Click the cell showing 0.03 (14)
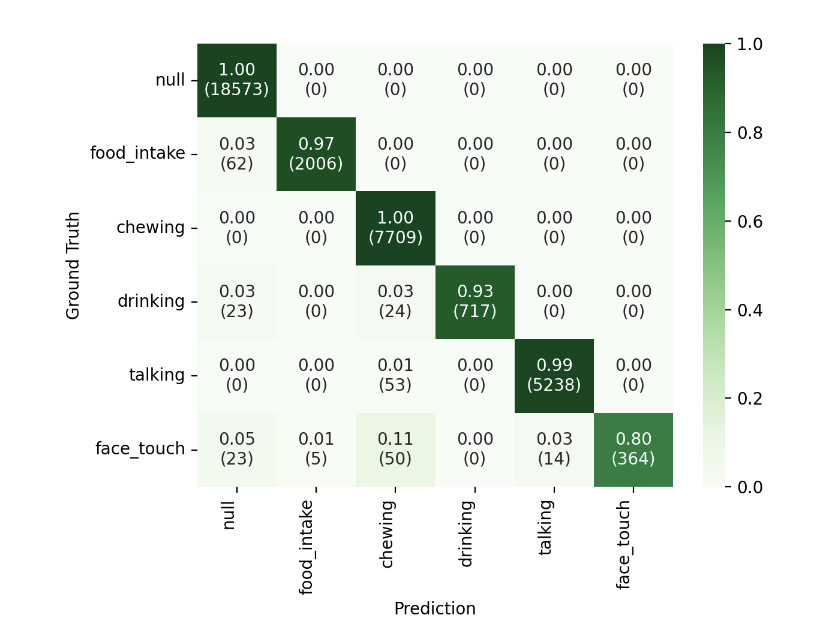This screenshot has height=628, width=830. (553, 450)
